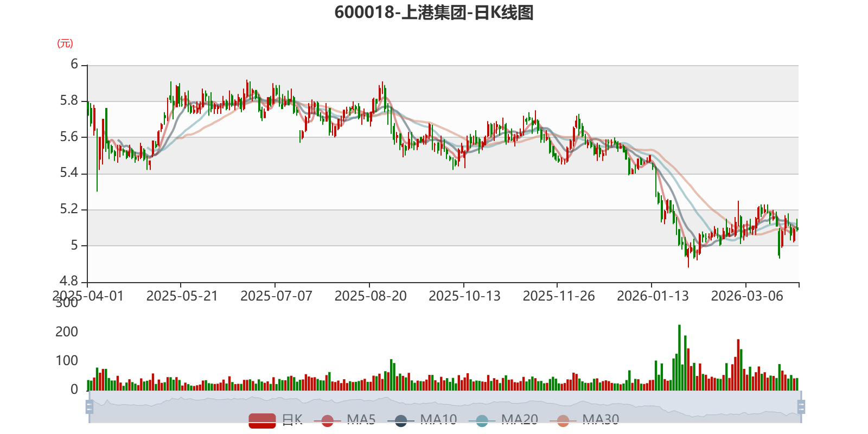Click the 5.2 price axis label
Image resolution: width=868 pixels, height=434 pixels.
(69, 209)
